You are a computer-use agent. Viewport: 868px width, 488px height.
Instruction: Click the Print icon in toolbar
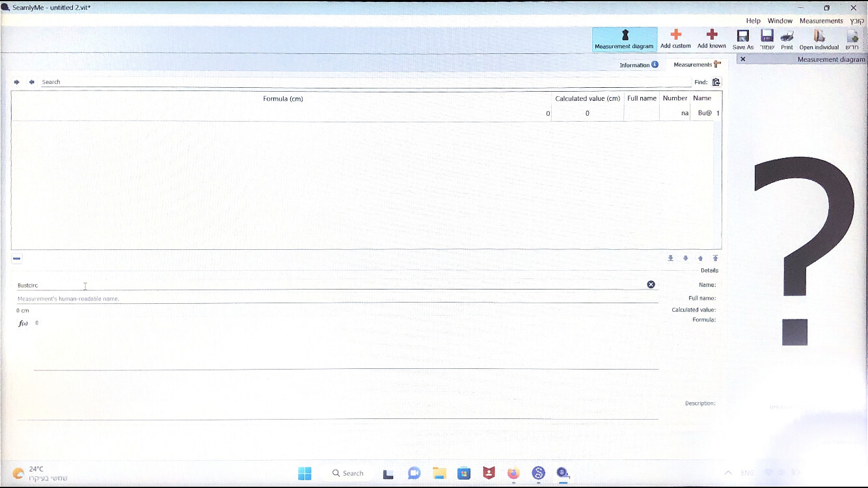[x=787, y=39]
